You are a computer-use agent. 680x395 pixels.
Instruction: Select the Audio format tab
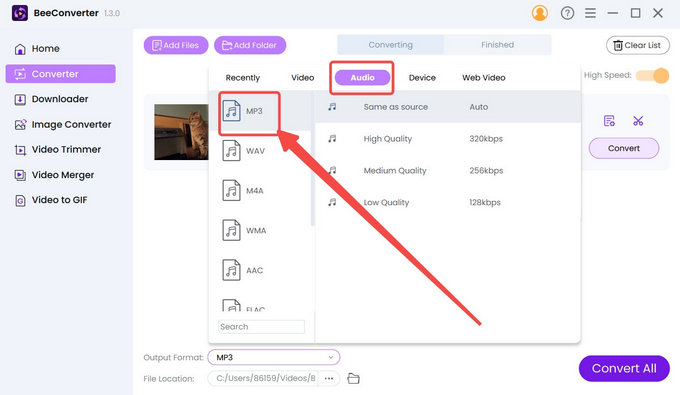(x=362, y=78)
